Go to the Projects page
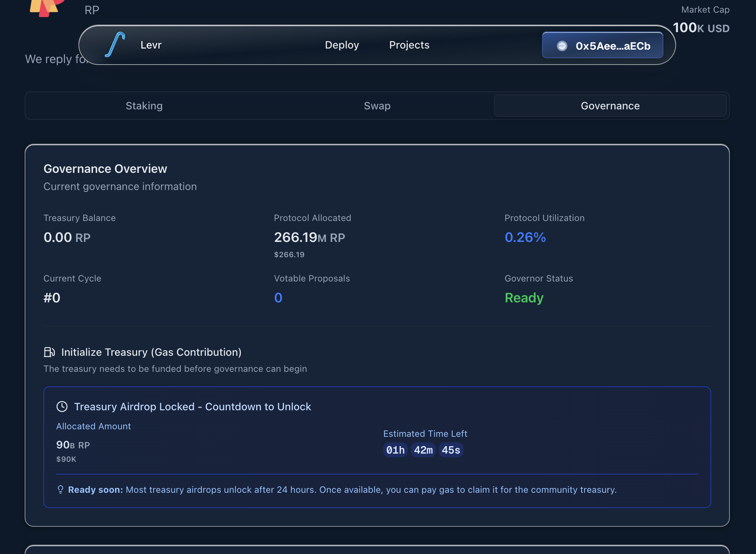This screenshot has height=554, width=756. pos(409,45)
